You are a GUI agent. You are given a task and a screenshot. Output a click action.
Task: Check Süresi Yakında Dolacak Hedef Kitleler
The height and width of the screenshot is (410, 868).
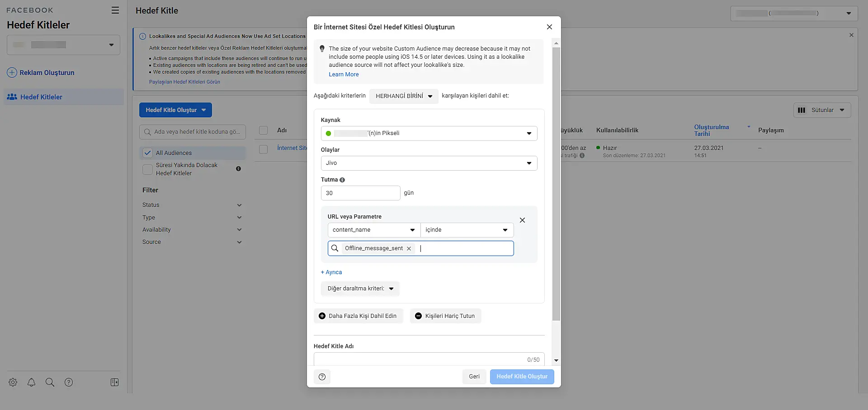(x=148, y=169)
